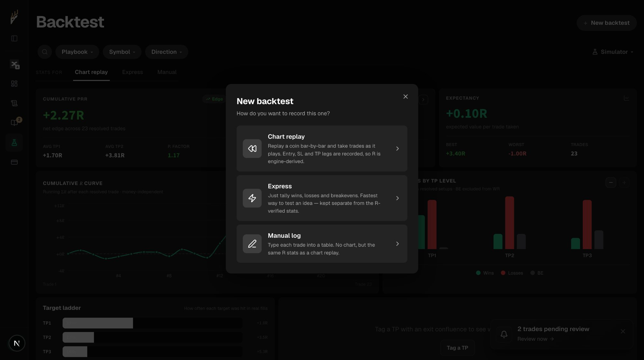
Task: Expand the Chart replay chevron arrow
Action: pos(397,148)
